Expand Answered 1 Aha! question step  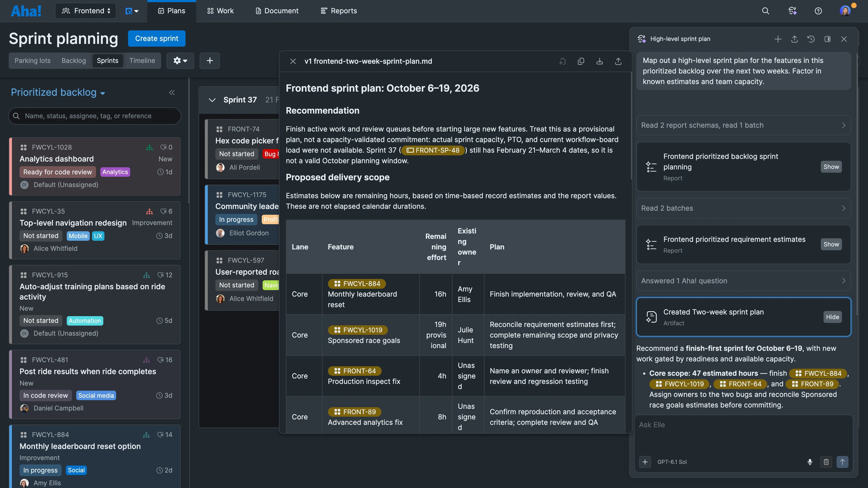pos(743,281)
